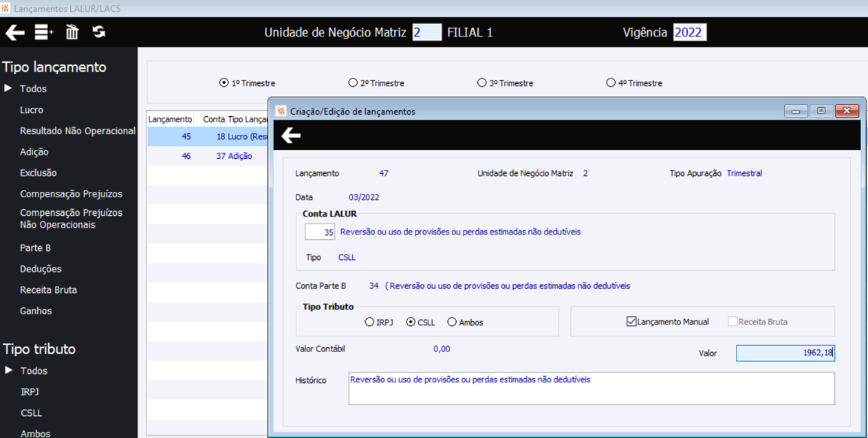This screenshot has height=438, width=868.
Task: Choose CSLL in Tipo Tributo group
Action: [411, 322]
